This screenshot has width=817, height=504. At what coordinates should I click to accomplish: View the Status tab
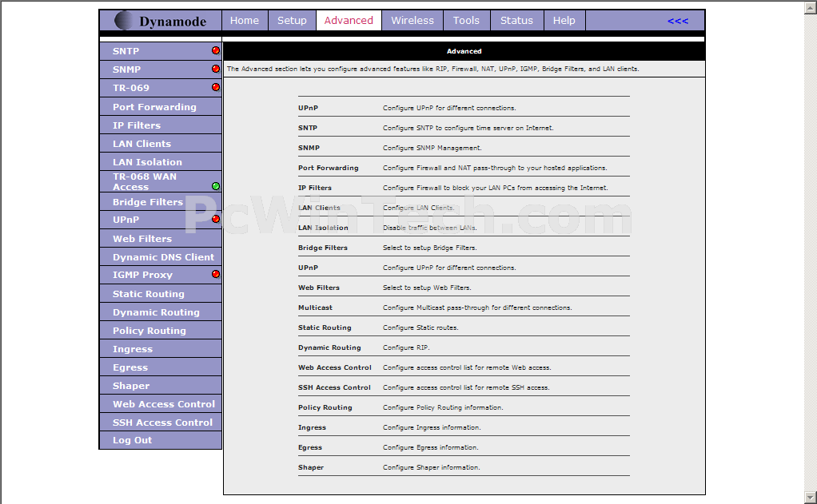click(x=516, y=20)
